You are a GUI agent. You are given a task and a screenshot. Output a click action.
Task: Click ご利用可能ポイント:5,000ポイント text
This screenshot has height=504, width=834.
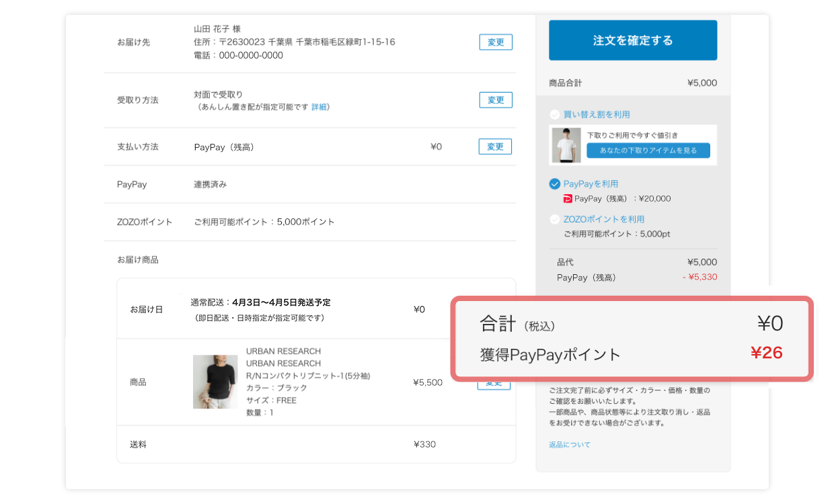tap(264, 222)
